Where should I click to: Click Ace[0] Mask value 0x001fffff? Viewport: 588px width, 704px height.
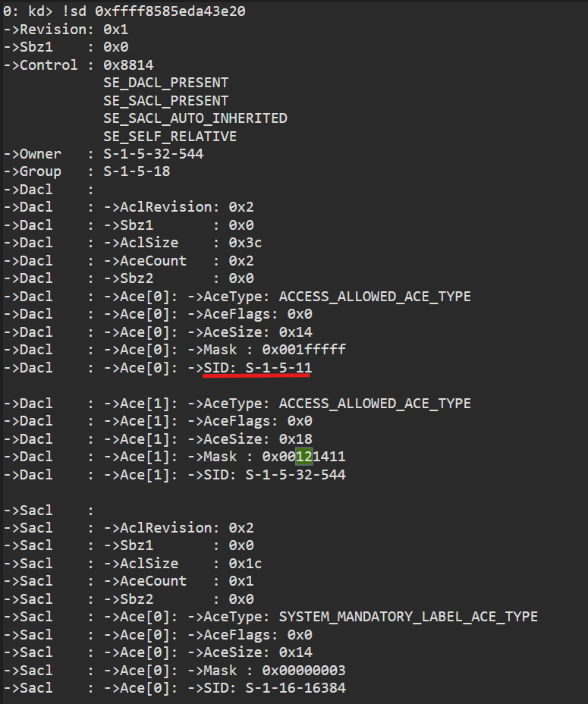click(x=304, y=350)
